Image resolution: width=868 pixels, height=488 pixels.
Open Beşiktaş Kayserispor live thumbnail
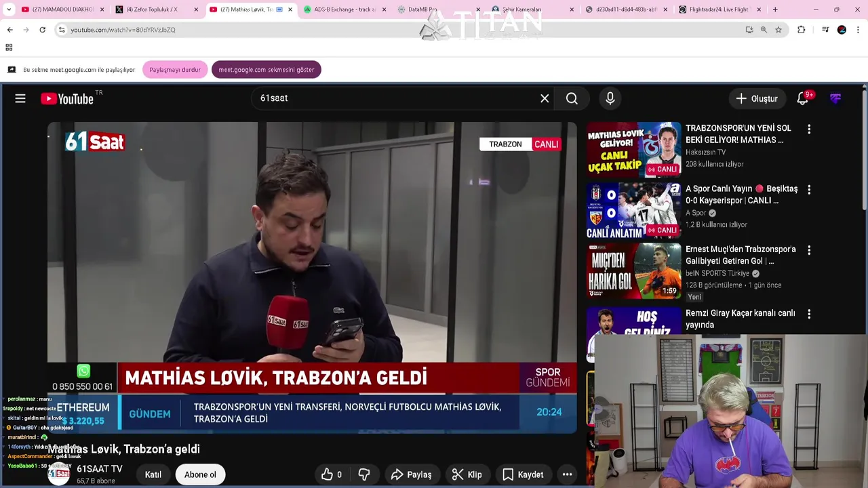[x=633, y=210]
